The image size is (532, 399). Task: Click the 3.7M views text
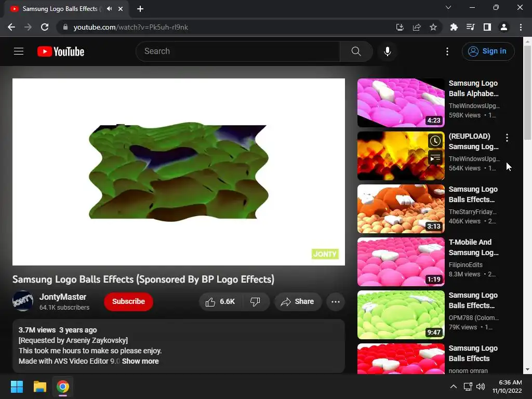click(x=37, y=330)
